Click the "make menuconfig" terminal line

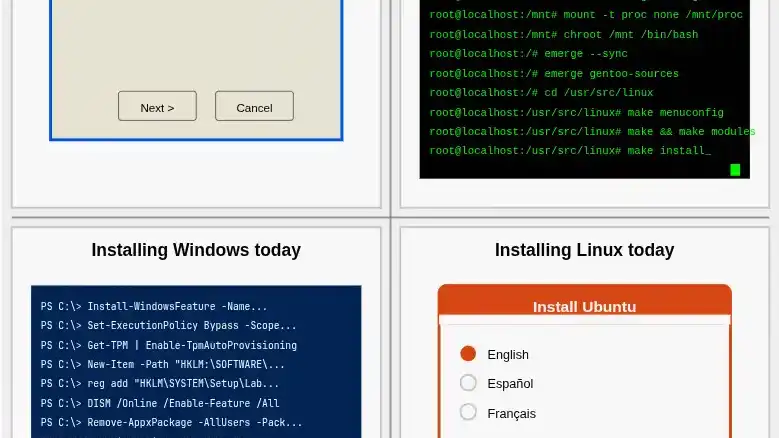click(x=576, y=113)
